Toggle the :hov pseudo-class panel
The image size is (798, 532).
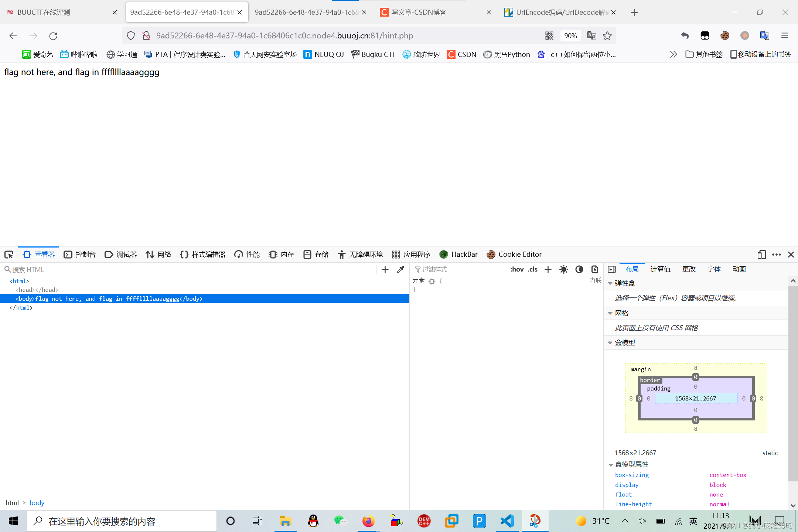pos(517,270)
